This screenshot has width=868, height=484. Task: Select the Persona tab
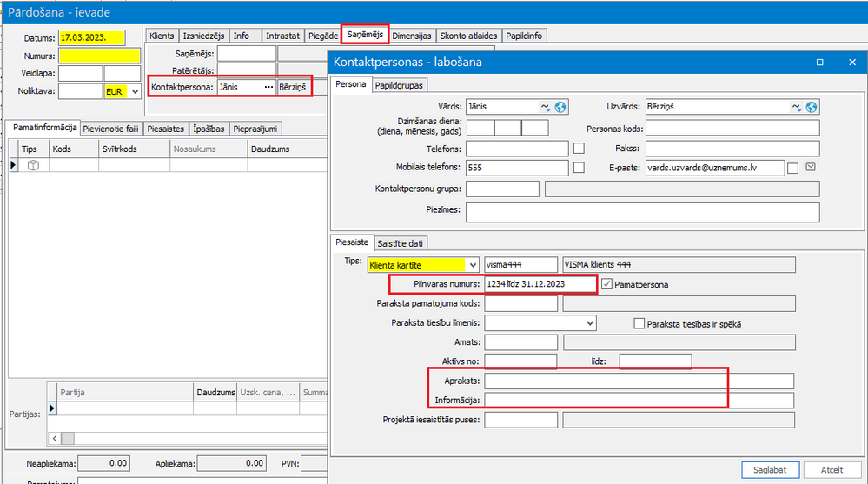point(351,84)
